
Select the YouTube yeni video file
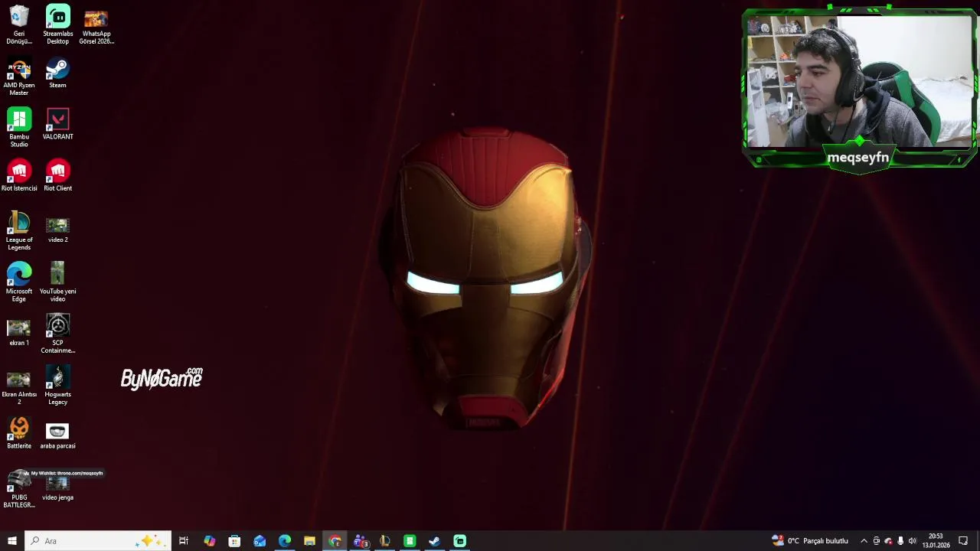(x=57, y=282)
